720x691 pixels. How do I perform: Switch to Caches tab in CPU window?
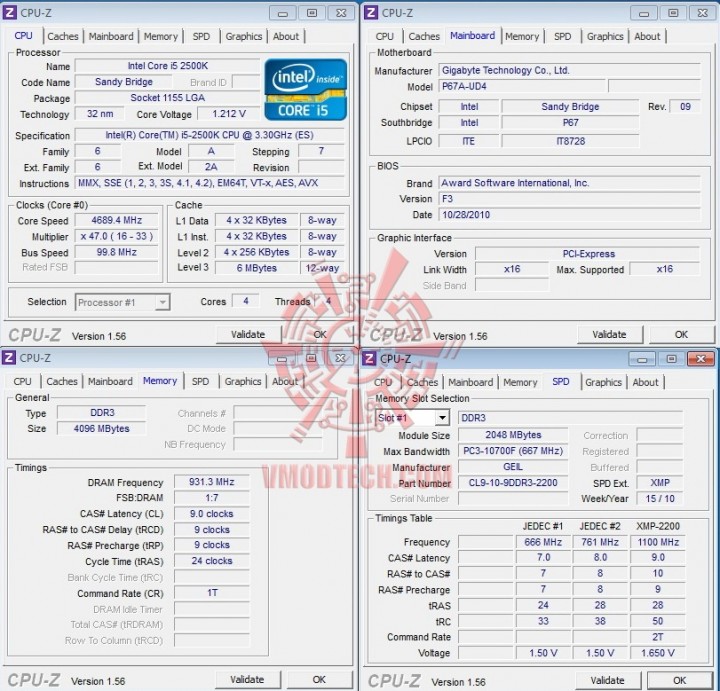(x=63, y=36)
